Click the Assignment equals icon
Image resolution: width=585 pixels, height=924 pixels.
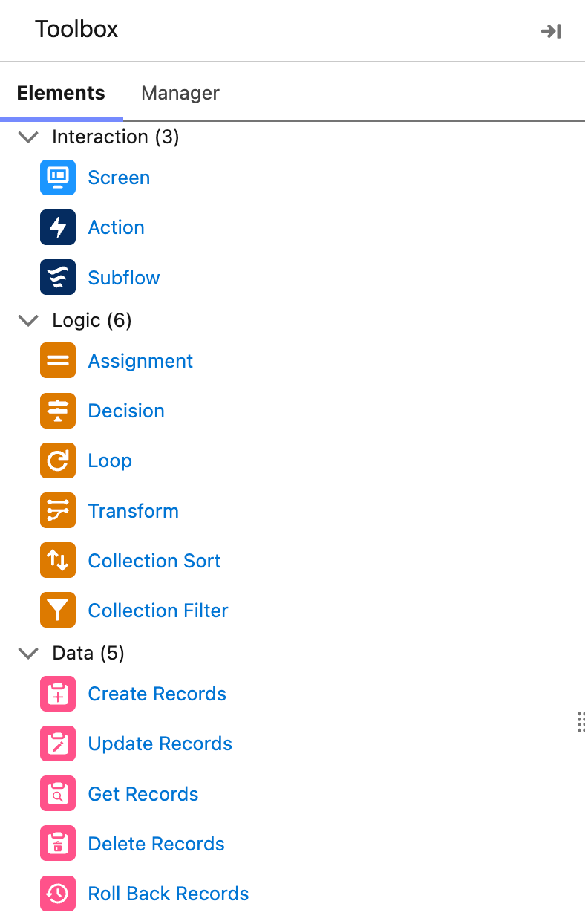click(x=58, y=361)
